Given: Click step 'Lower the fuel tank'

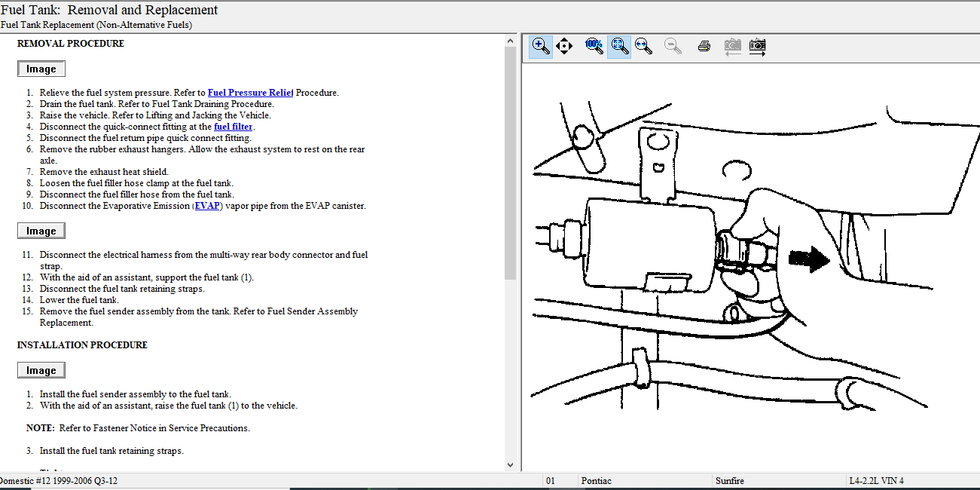Looking at the screenshot, I should pyautogui.click(x=79, y=300).
